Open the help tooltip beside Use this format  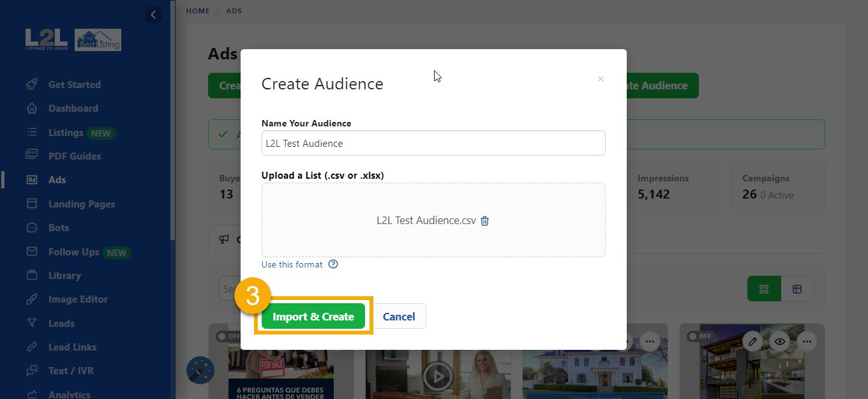[x=333, y=264]
